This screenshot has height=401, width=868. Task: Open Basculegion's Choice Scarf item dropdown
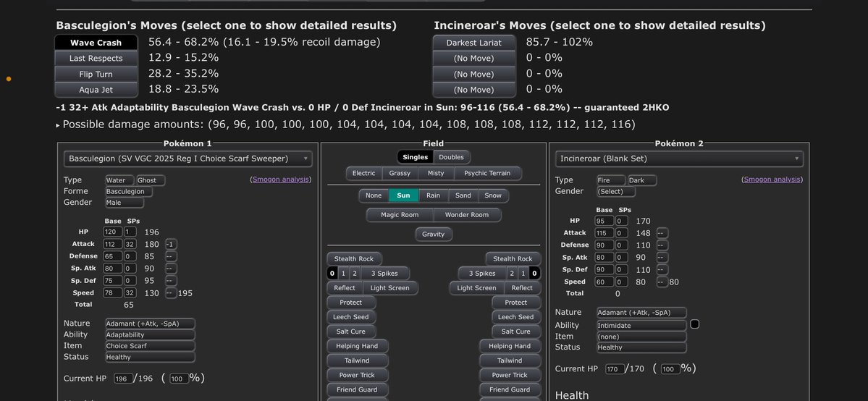coord(151,346)
